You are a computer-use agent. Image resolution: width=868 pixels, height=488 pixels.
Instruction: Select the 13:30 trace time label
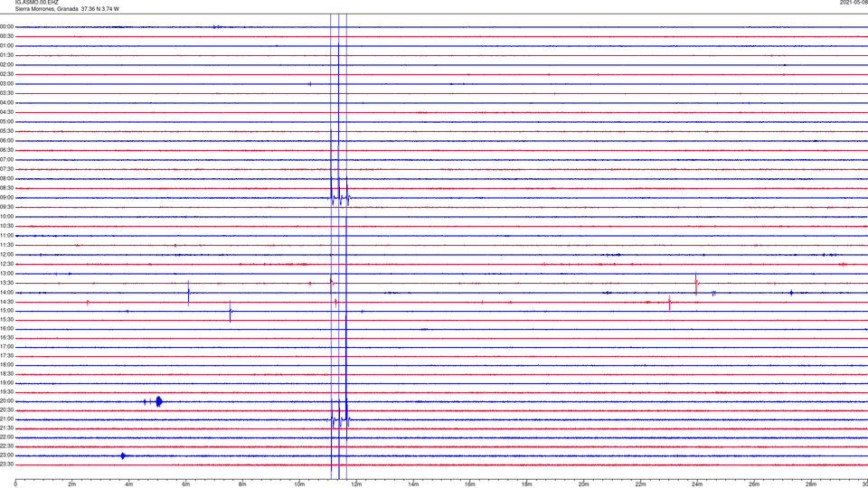(x=6, y=283)
